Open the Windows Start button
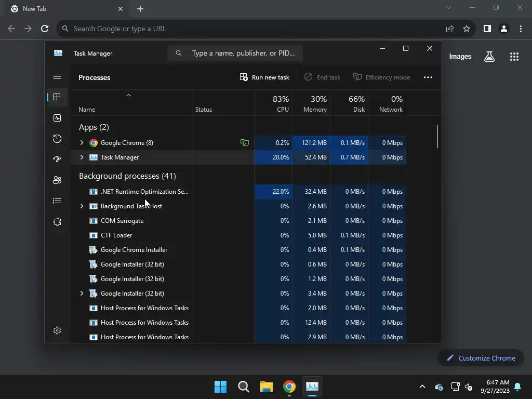Viewport: 532px width, 399px height. click(220, 387)
